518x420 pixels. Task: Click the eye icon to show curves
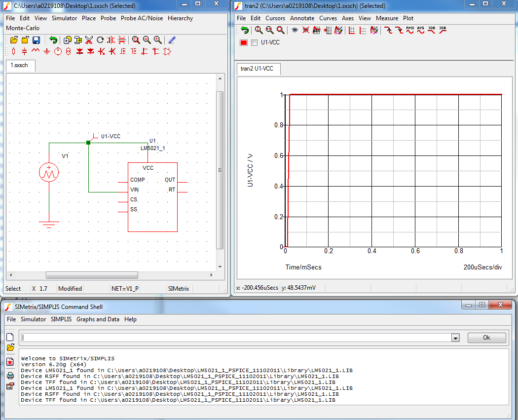(295, 30)
